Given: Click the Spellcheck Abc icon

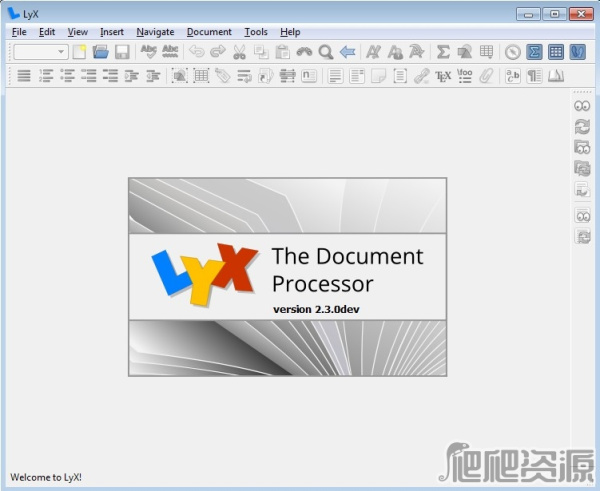Looking at the screenshot, I should point(149,52).
